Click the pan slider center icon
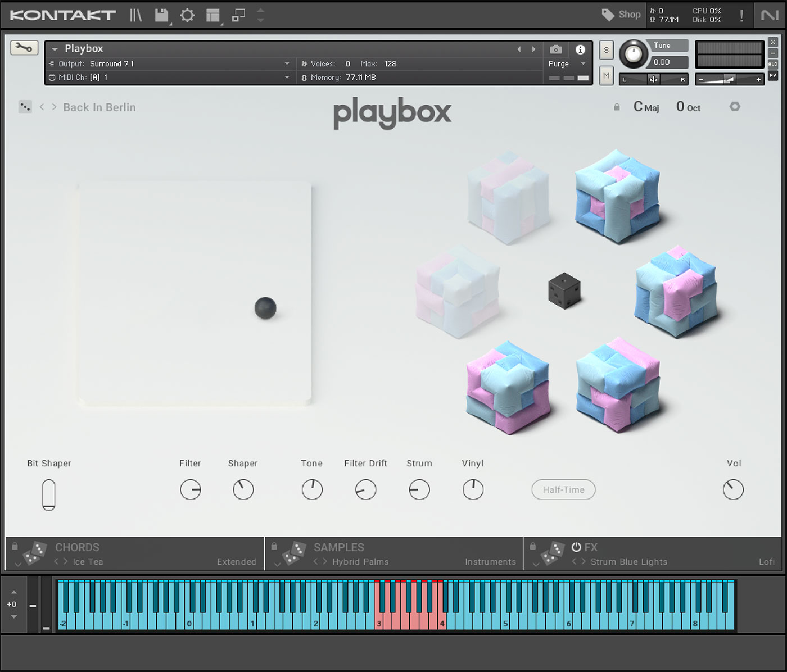This screenshot has width=787, height=672. pyautogui.click(x=654, y=79)
